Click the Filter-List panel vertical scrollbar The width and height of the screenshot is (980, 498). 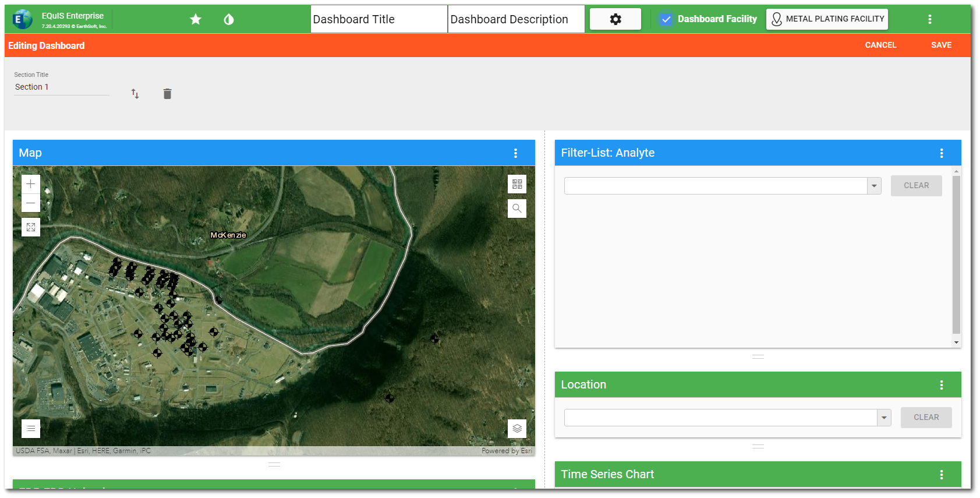pos(956,255)
